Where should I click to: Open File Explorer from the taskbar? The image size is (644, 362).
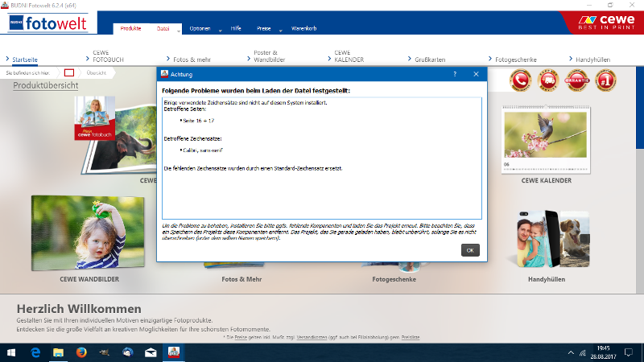point(58,352)
